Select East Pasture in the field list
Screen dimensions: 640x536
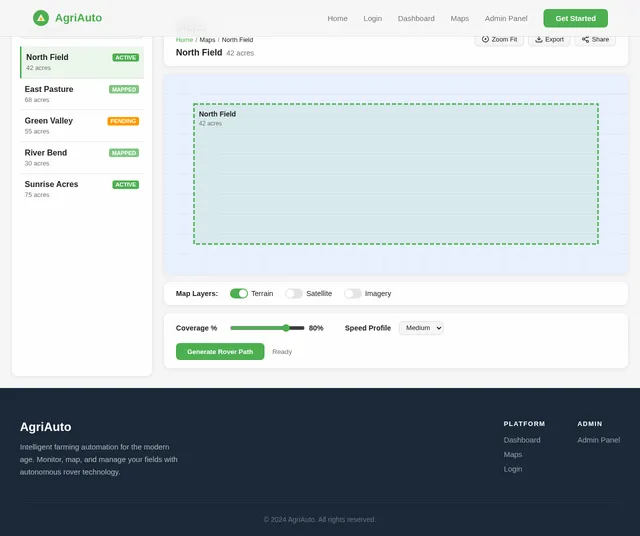82,94
